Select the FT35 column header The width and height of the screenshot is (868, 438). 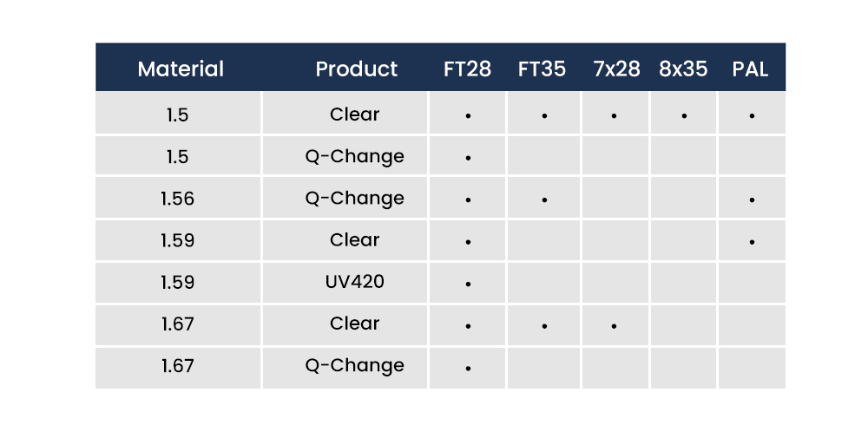[x=542, y=69]
